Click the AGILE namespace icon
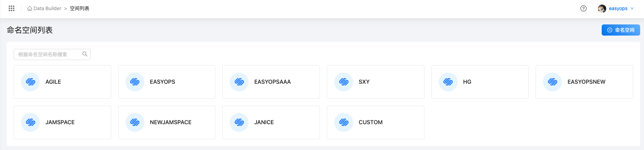The image size is (644, 150). (x=30, y=82)
